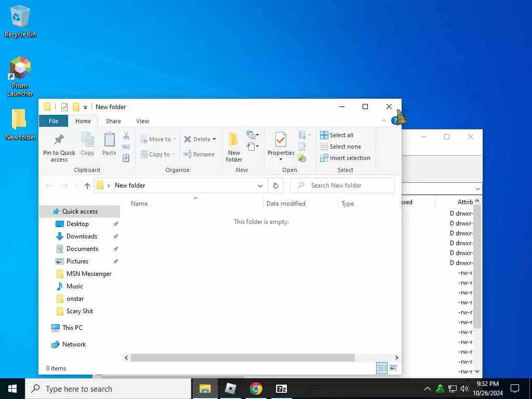Click the Edit icon in Open group
This screenshot has height=399, width=532.
click(x=302, y=147)
